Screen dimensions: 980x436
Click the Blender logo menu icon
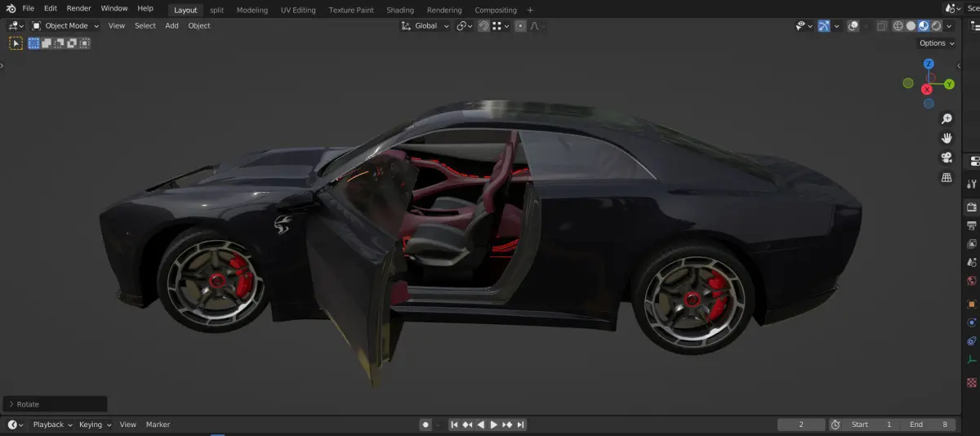[11, 8]
